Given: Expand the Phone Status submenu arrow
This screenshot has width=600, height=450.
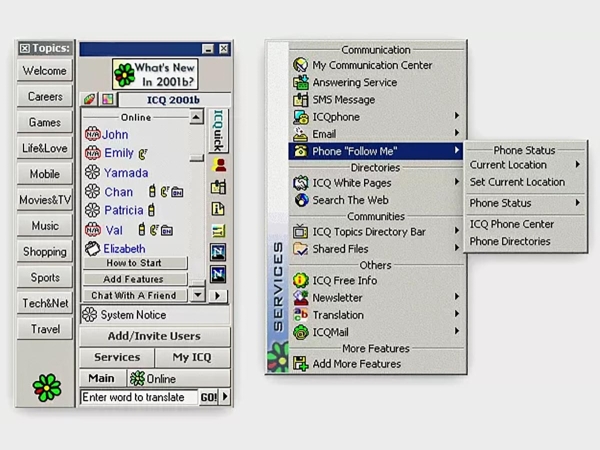Looking at the screenshot, I should pyautogui.click(x=577, y=203).
